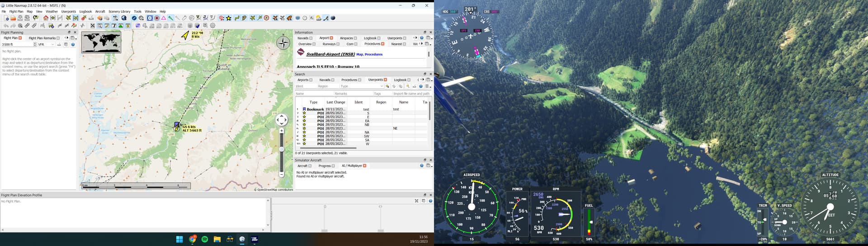Open the Userpoints menu

[x=69, y=11]
